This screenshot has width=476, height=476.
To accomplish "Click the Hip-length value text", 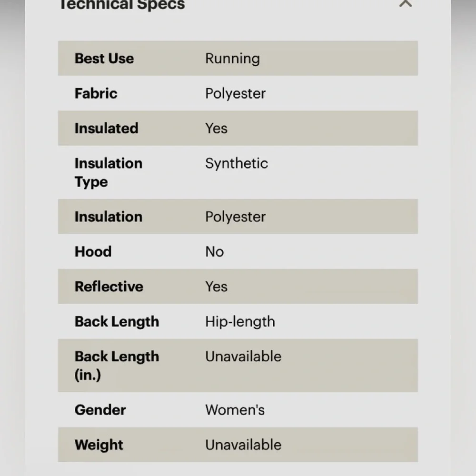I will pos(240,322).
